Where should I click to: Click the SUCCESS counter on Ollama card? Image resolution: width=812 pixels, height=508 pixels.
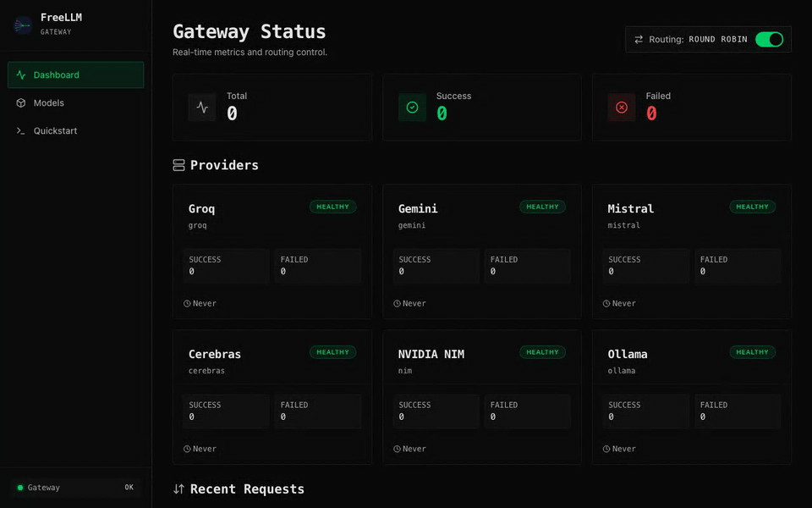point(645,411)
